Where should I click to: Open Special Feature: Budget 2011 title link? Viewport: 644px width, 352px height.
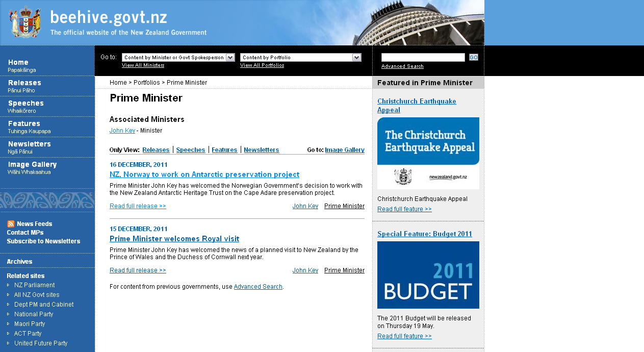click(425, 234)
